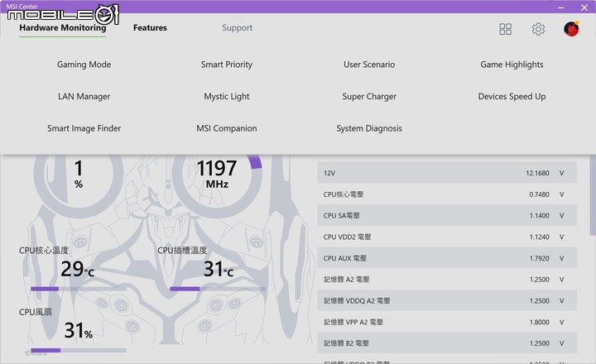
Task: Click the CPU核心溫度 progress bar
Action: [79, 289]
